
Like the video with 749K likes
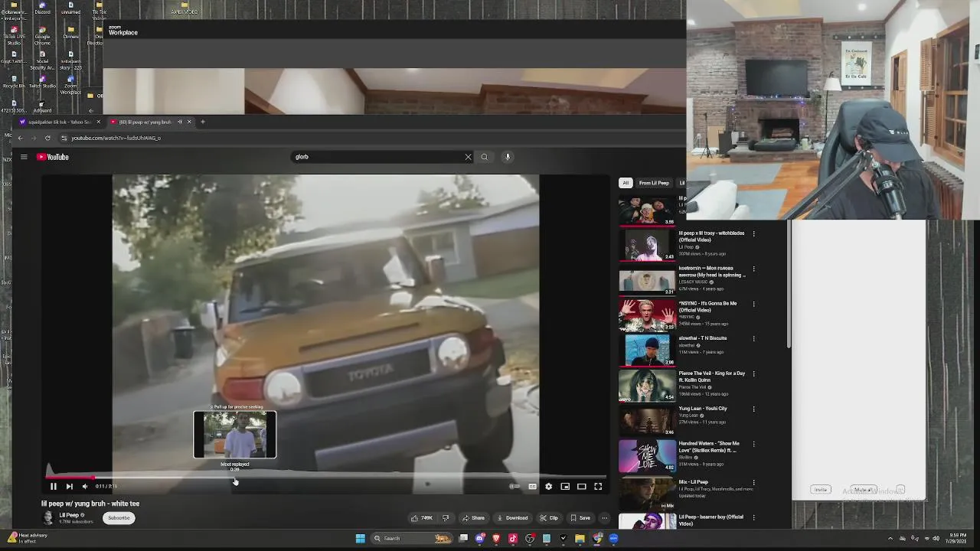pyautogui.click(x=422, y=518)
